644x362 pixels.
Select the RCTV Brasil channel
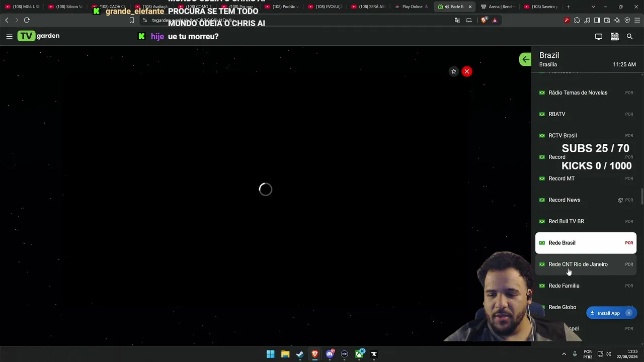pos(586,136)
